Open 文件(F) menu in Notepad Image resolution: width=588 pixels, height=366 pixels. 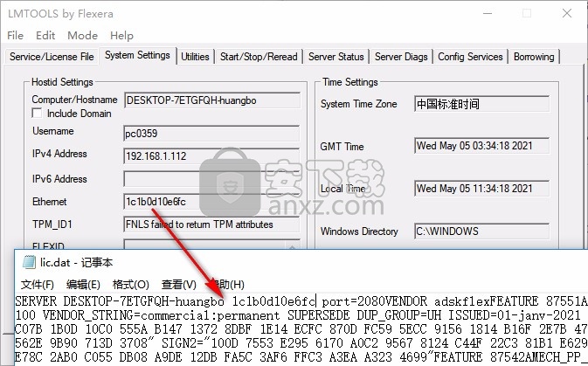pos(37,285)
